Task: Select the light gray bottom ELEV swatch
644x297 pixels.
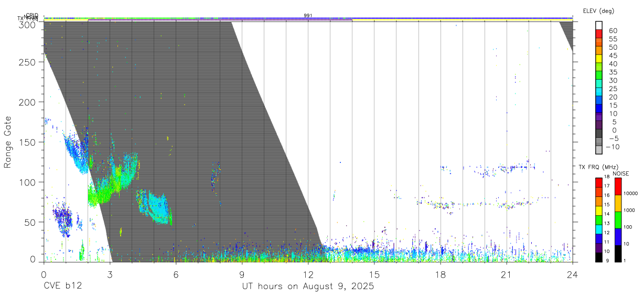Action: (599, 149)
